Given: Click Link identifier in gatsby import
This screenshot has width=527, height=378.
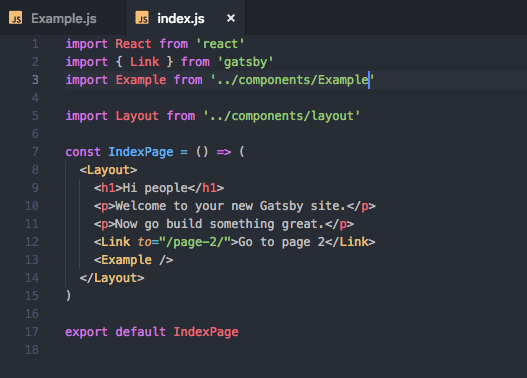Looking at the screenshot, I should coord(145,62).
